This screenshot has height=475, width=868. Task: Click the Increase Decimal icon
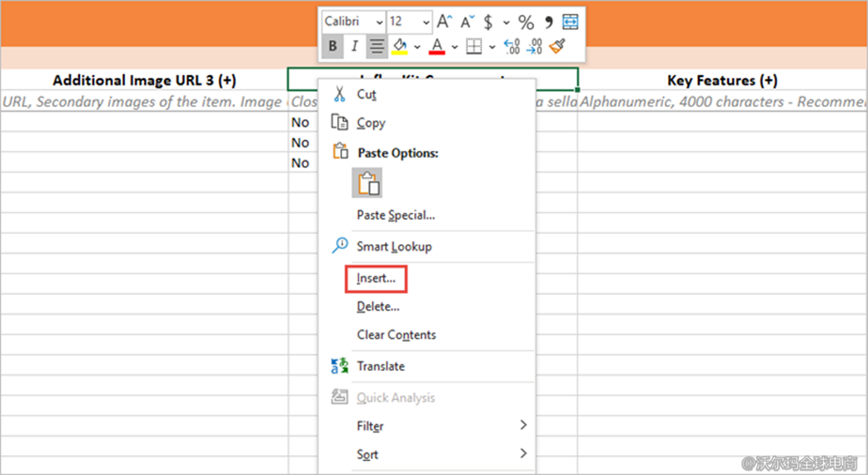pos(511,47)
